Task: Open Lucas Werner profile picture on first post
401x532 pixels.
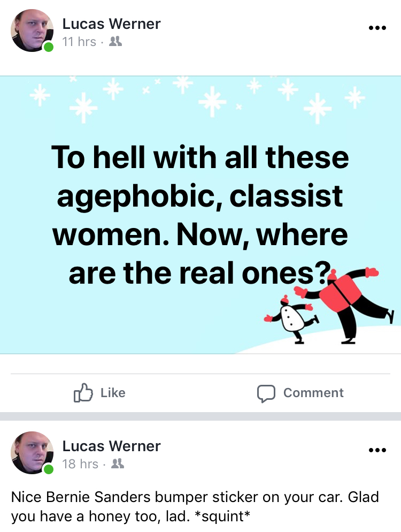Action: pyautogui.click(x=32, y=31)
